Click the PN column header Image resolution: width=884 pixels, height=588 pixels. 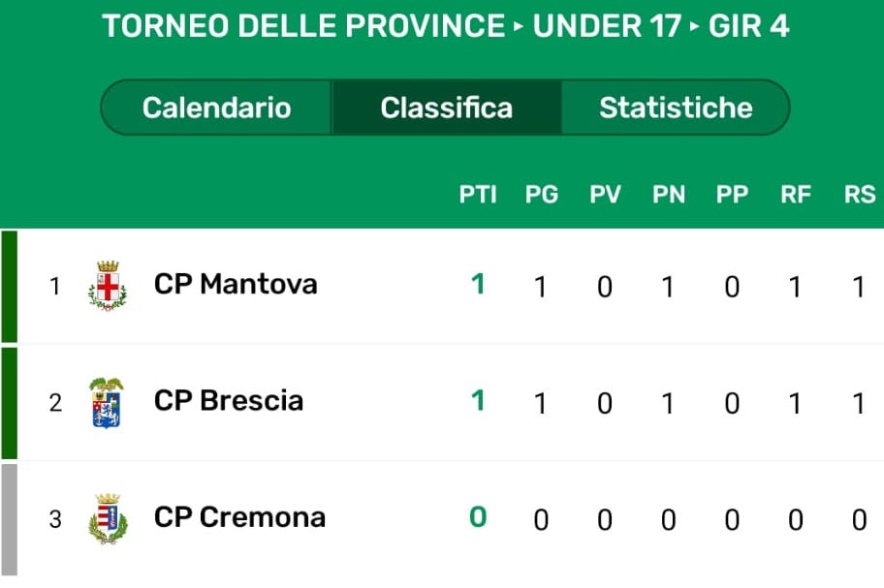coord(669,195)
